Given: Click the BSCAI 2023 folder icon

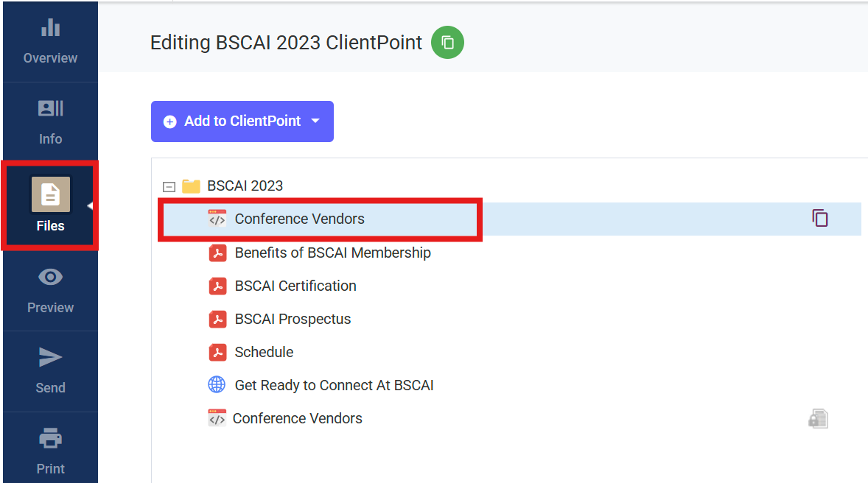Looking at the screenshot, I should (191, 186).
